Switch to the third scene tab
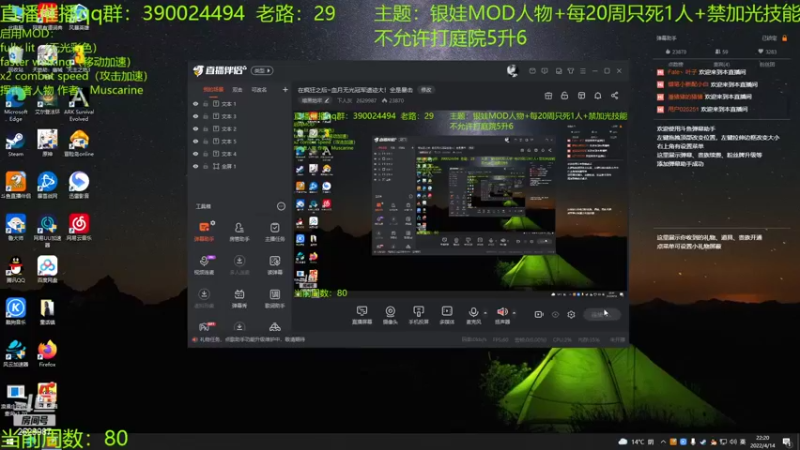The height and width of the screenshot is (450, 800). (x=259, y=89)
